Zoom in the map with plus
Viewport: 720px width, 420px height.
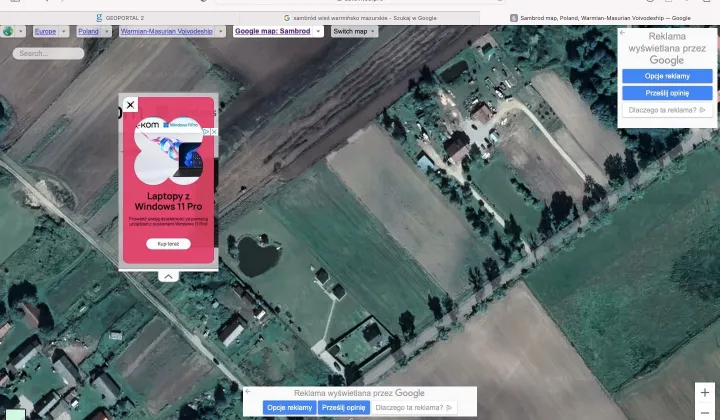pyautogui.click(x=704, y=392)
